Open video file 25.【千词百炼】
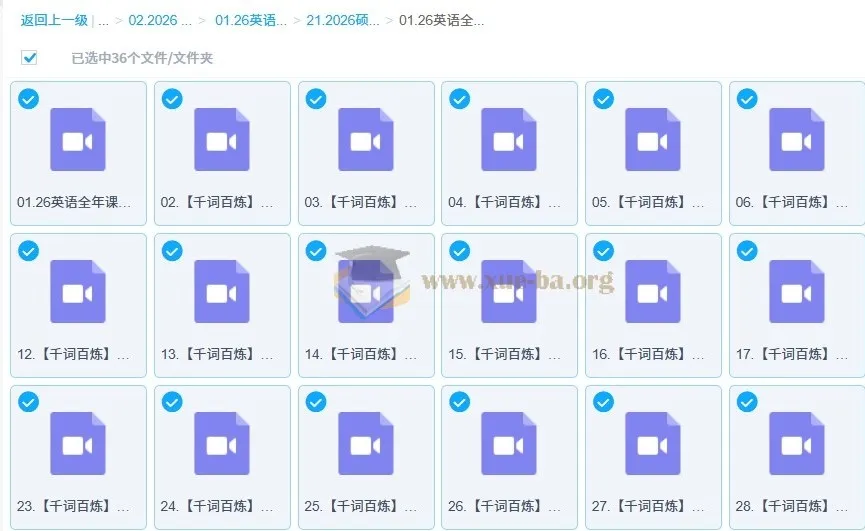Screen dimensions: 865x531 point(366,457)
